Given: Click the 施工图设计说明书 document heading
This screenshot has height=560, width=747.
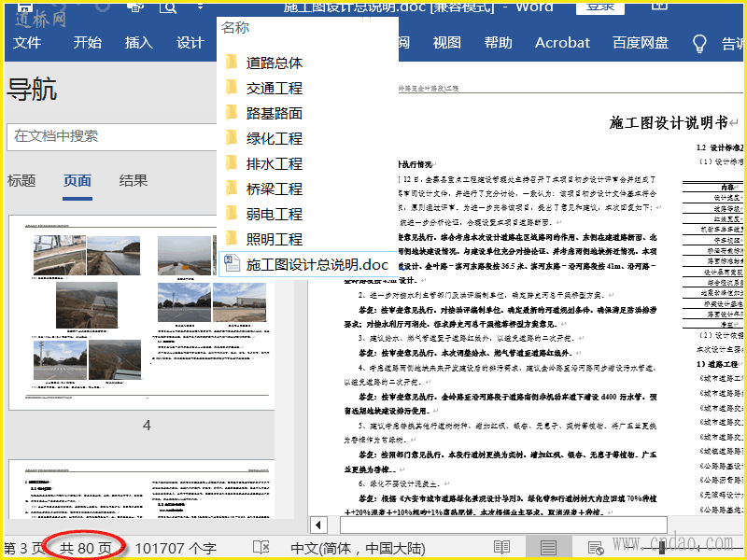Looking at the screenshot, I should (669, 123).
